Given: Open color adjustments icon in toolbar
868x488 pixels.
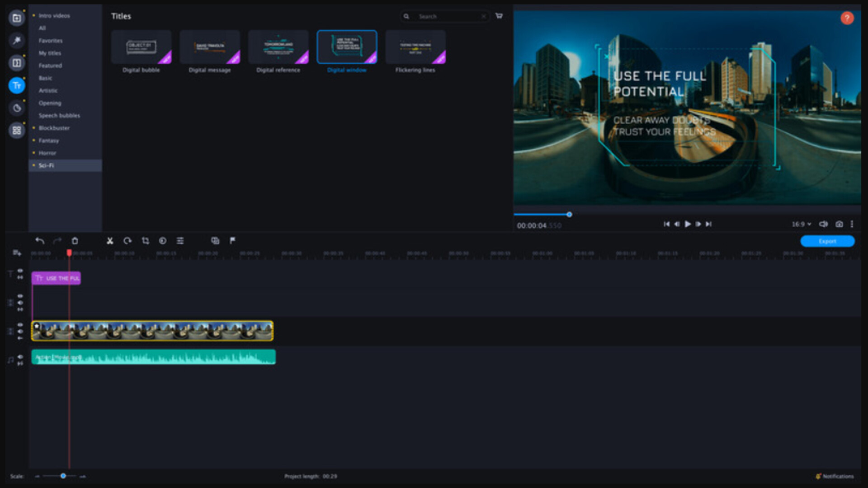Looking at the screenshot, I should pyautogui.click(x=163, y=241).
